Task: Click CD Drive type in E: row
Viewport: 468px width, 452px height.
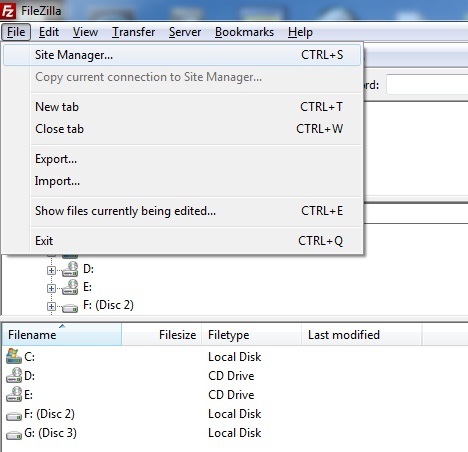Action: point(231,395)
